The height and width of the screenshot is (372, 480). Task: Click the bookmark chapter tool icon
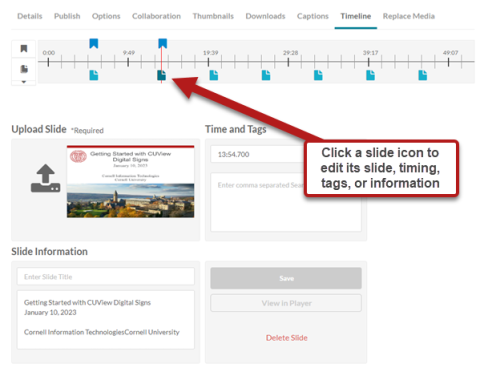point(24,49)
